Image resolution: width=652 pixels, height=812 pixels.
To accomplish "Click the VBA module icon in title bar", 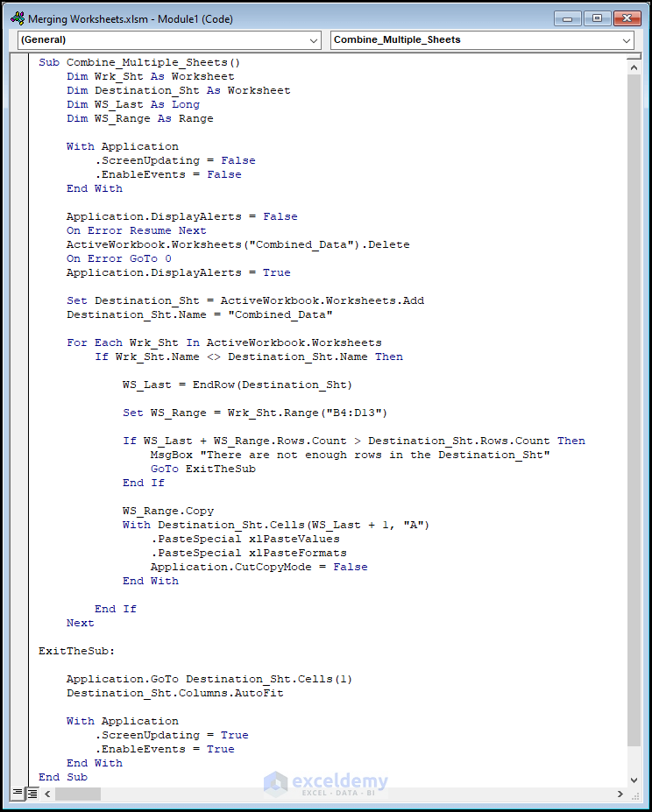I will coord(17,18).
